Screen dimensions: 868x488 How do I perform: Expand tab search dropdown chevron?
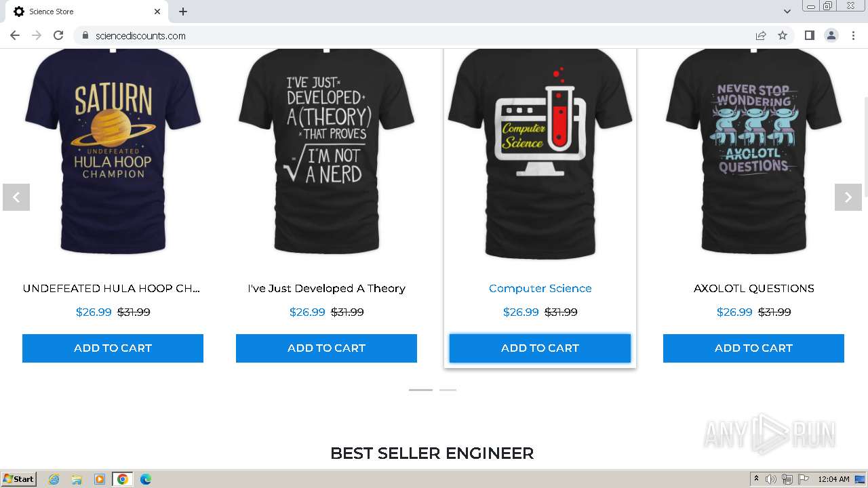click(787, 12)
